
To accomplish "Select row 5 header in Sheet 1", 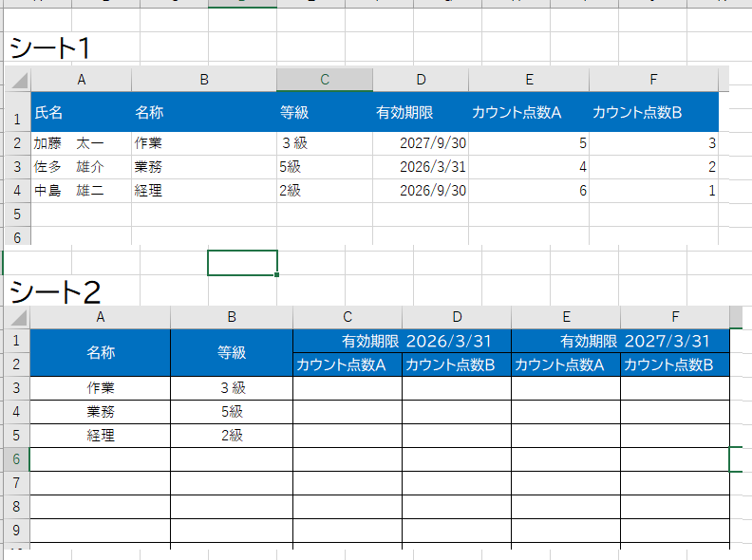I will 18,215.
